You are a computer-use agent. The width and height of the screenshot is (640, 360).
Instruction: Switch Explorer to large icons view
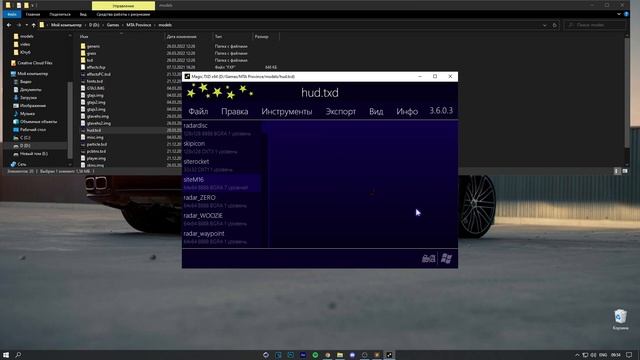(625, 171)
